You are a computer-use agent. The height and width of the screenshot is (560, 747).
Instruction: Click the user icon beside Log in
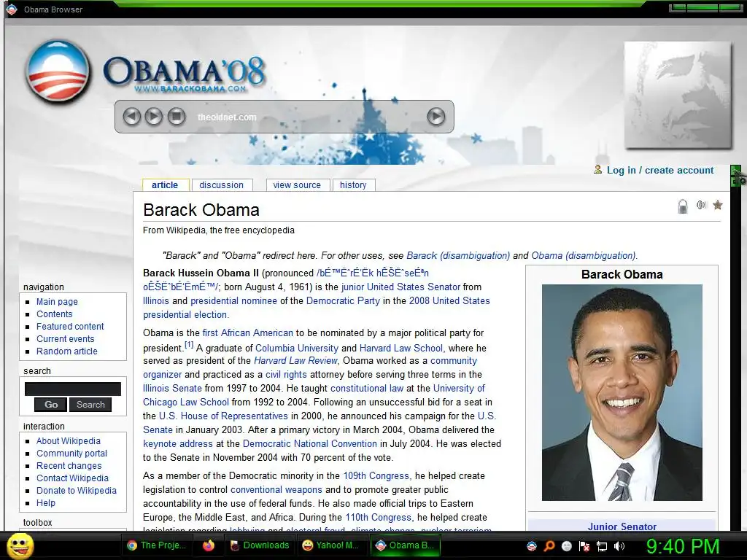pyautogui.click(x=598, y=169)
